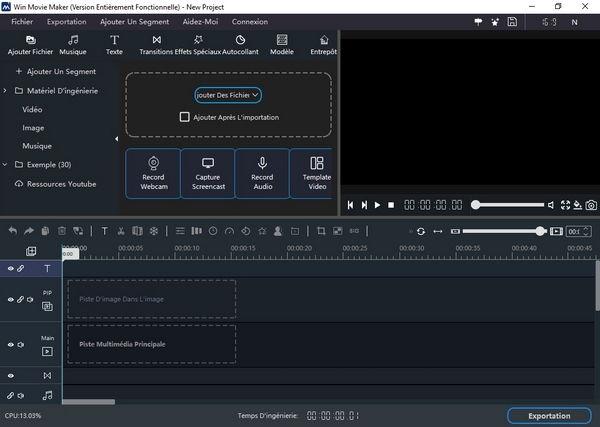Click the undo arrow in timeline toolbar
Image resolution: width=600 pixels, height=427 pixels.
coord(13,231)
